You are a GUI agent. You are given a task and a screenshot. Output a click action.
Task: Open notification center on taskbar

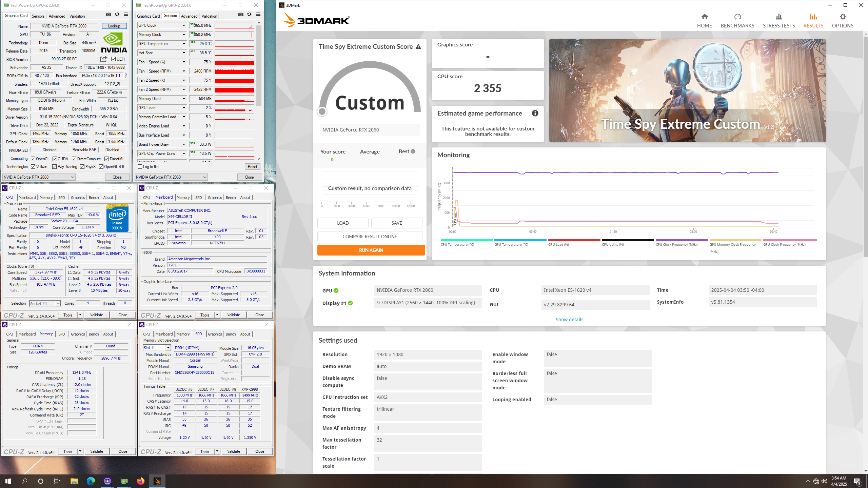857,481
